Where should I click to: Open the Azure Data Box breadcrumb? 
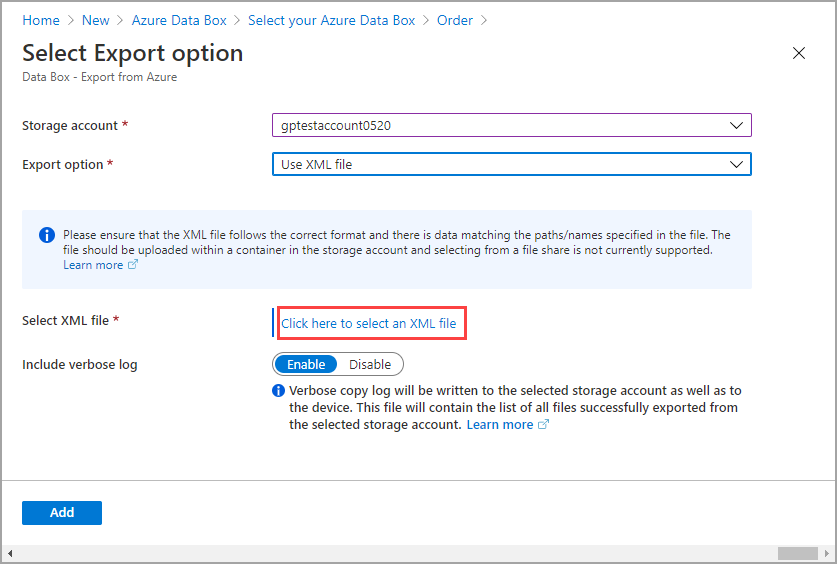click(x=179, y=20)
